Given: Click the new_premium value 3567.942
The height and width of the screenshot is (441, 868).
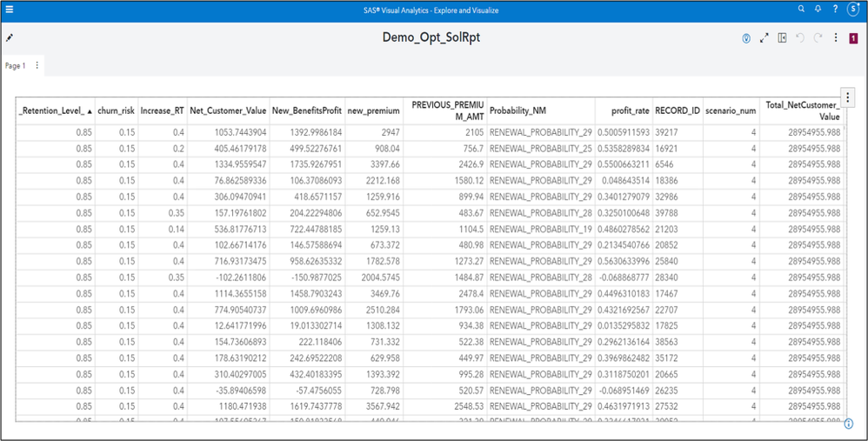Looking at the screenshot, I should click(x=373, y=406).
